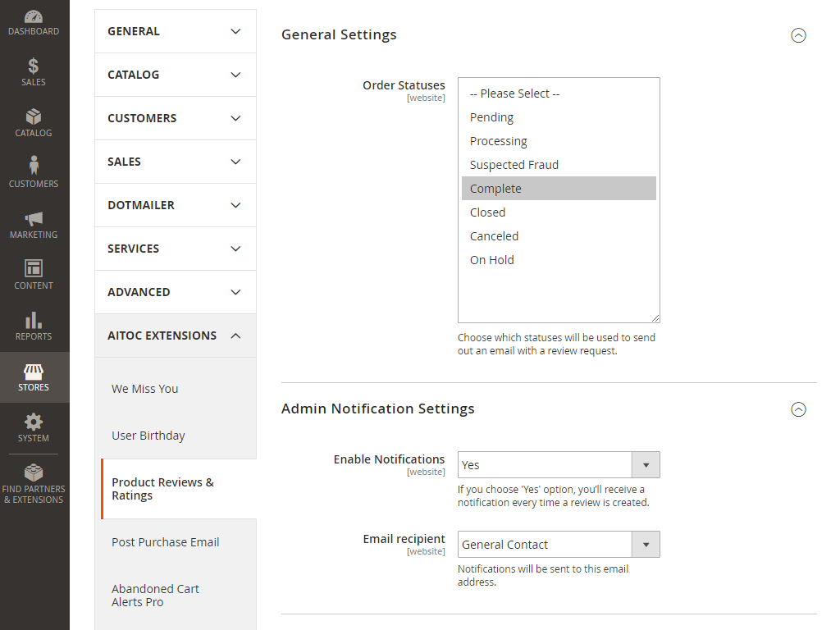Click the Admin Notification Settings heading
This screenshot has height=630, width=840.
[x=377, y=409]
